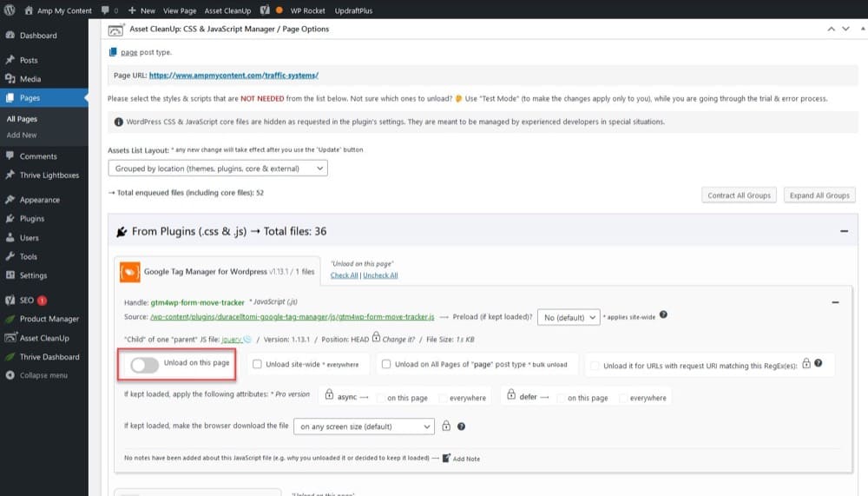Click help icon next to applies site-wide

click(663, 314)
